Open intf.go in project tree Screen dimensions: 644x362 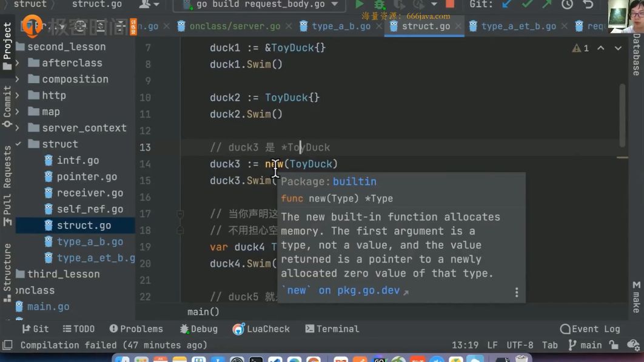click(78, 161)
